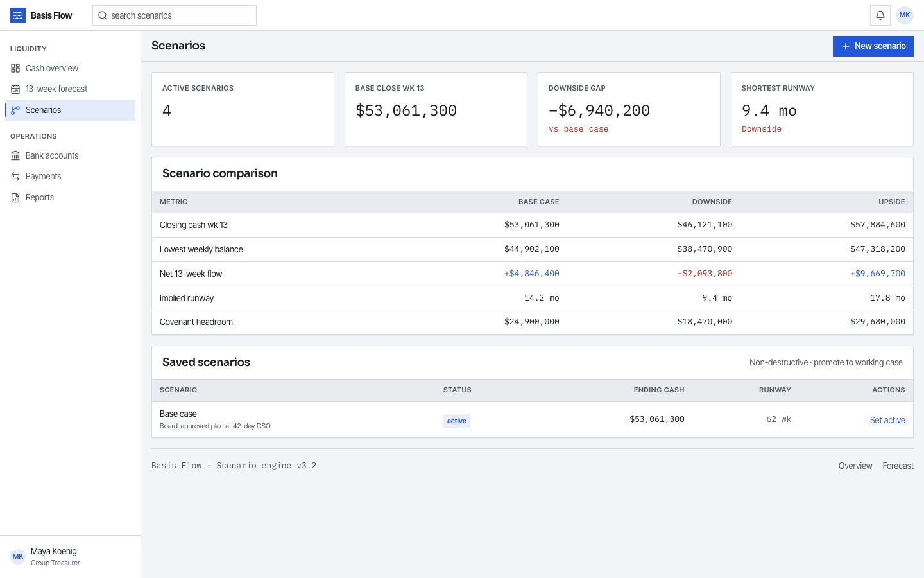Select the Base case saved scenario name

tap(178, 414)
